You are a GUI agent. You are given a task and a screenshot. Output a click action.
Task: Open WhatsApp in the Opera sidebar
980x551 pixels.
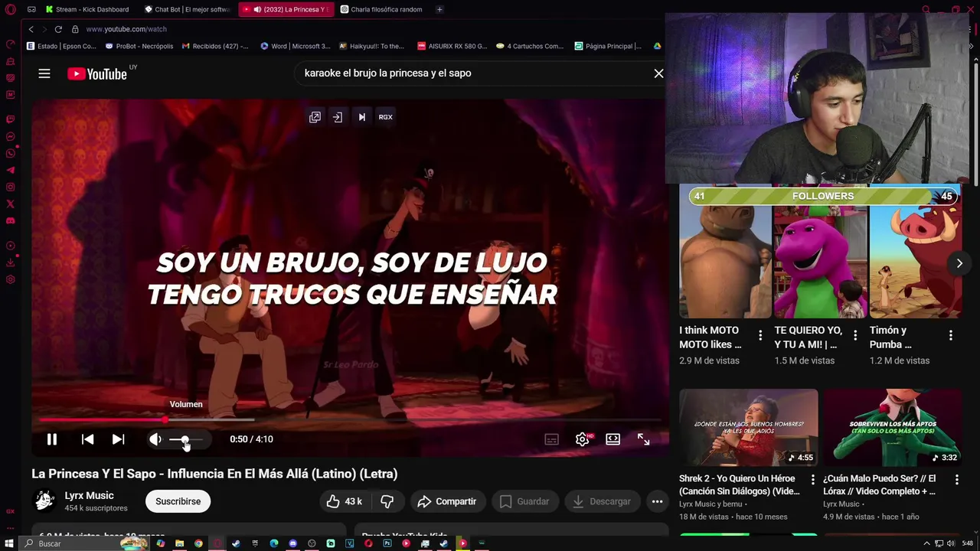click(10, 154)
